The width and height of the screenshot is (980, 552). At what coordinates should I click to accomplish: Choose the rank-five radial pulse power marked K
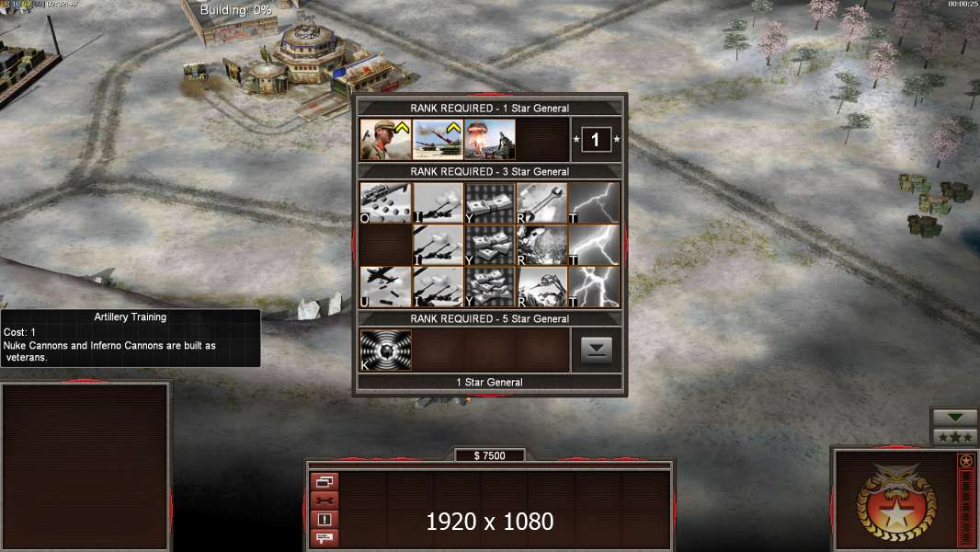pyautogui.click(x=385, y=351)
